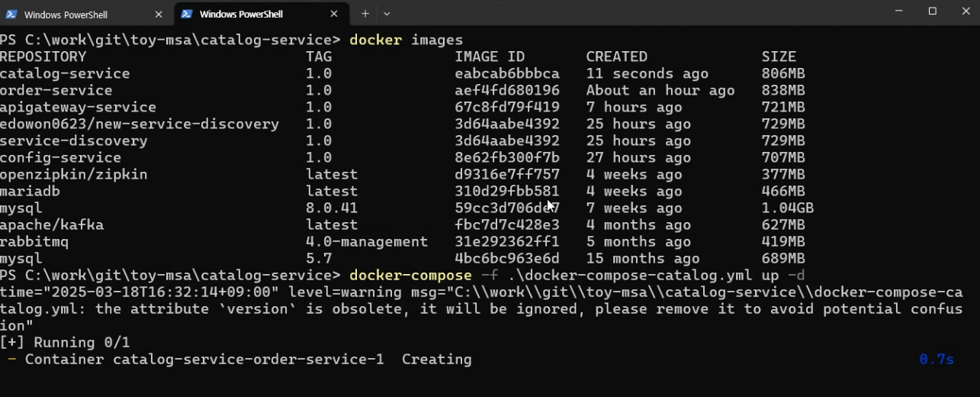Click the REPOSITORY column header
The width and height of the screenshot is (980, 397).
pos(43,57)
